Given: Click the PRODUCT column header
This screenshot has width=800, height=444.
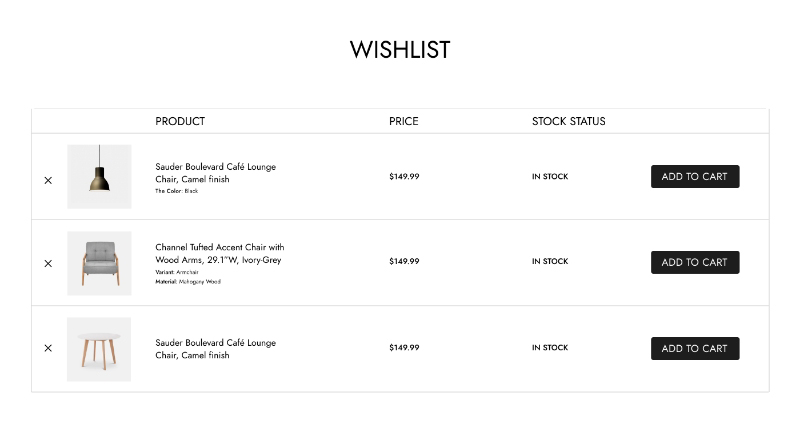Looking at the screenshot, I should [x=180, y=121].
